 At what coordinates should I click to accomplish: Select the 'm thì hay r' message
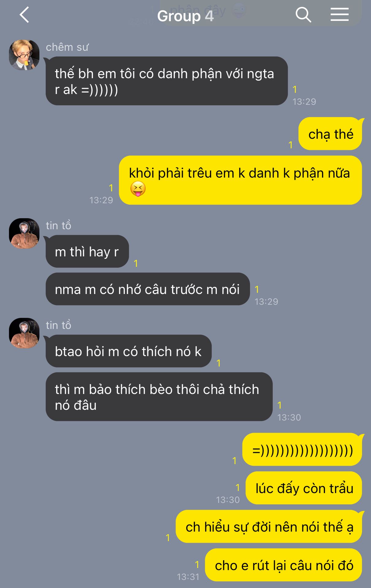[87, 251]
